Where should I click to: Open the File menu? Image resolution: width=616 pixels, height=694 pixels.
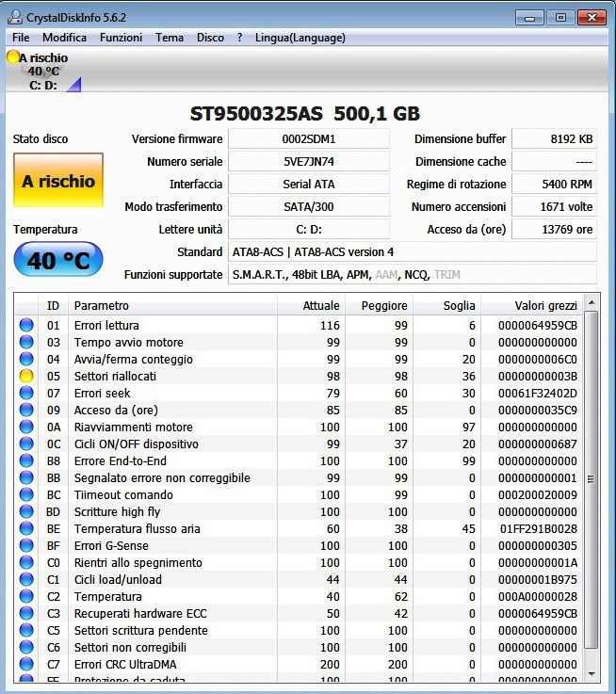pyautogui.click(x=21, y=38)
